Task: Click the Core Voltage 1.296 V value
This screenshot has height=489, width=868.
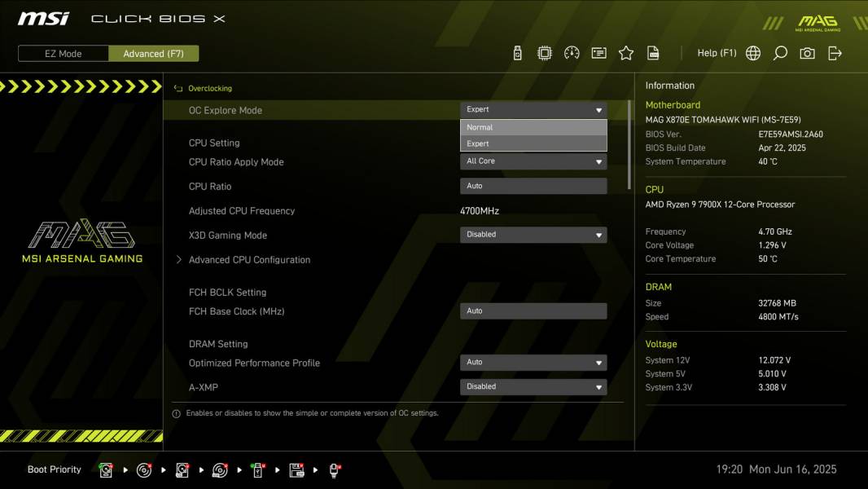Action: [772, 245]
